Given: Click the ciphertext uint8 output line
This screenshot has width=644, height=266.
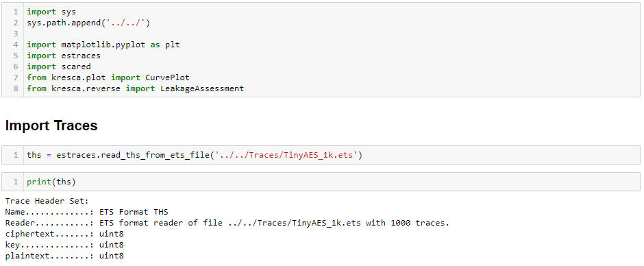Looking at the screenshot, I should click(x=64, y=234).
